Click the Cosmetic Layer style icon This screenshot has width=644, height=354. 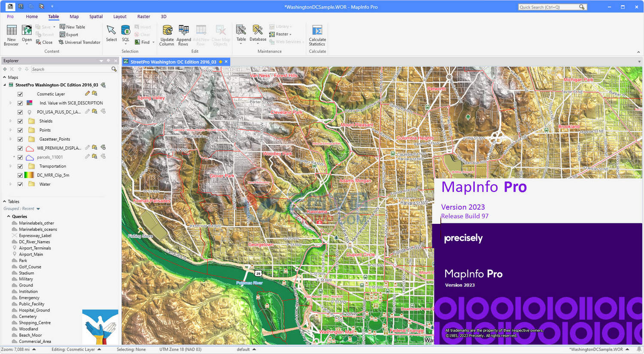(x=94, y=93)
